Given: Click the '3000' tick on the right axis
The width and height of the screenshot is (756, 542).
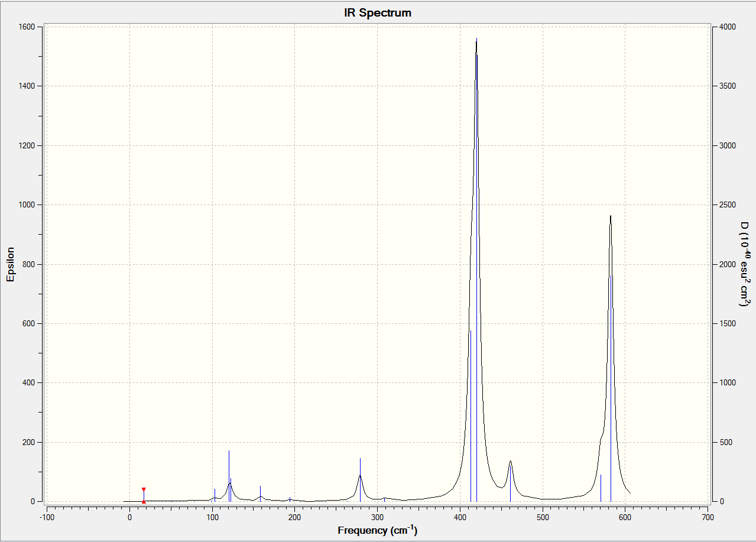Looking at the screenshot, I should pyautogui.click(x=728, y=145).
